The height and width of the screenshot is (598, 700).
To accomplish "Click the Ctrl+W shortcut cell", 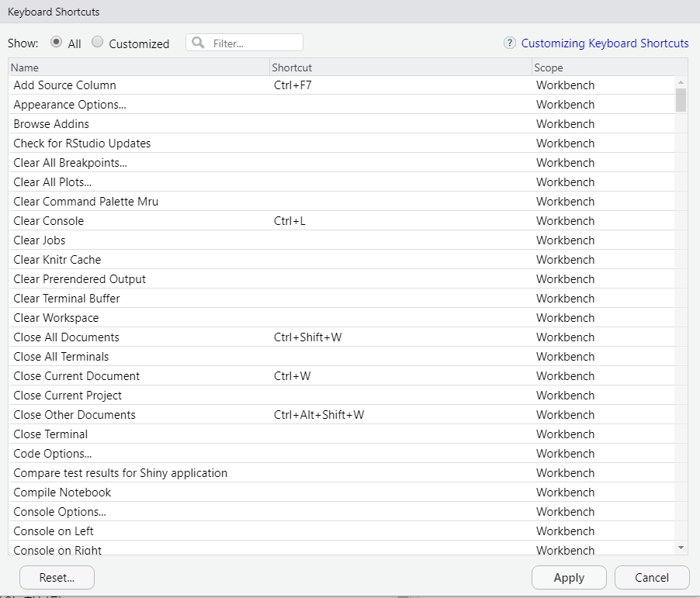I will click(x=401, y=376).
